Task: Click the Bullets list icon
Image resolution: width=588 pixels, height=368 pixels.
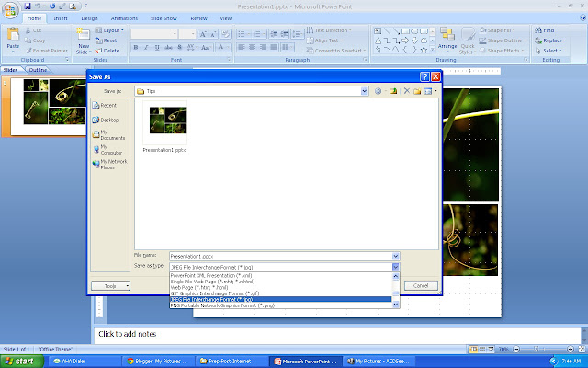Action: (243, 34)
